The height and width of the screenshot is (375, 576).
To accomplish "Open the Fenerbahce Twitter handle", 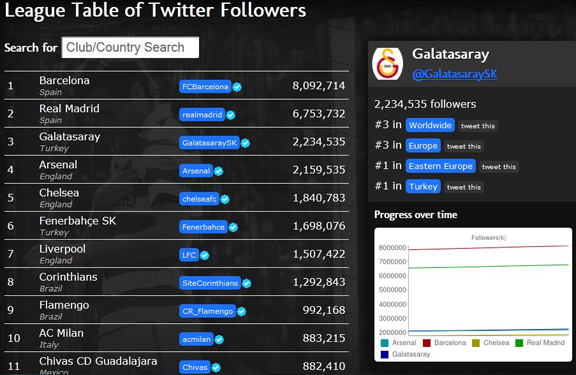I will (x=204, y=227).
